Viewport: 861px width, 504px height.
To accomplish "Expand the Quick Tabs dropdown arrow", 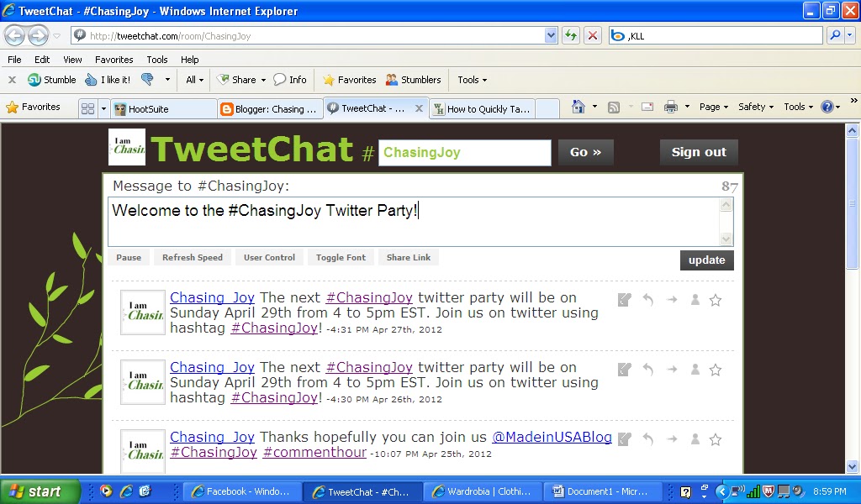I will 103,108.
